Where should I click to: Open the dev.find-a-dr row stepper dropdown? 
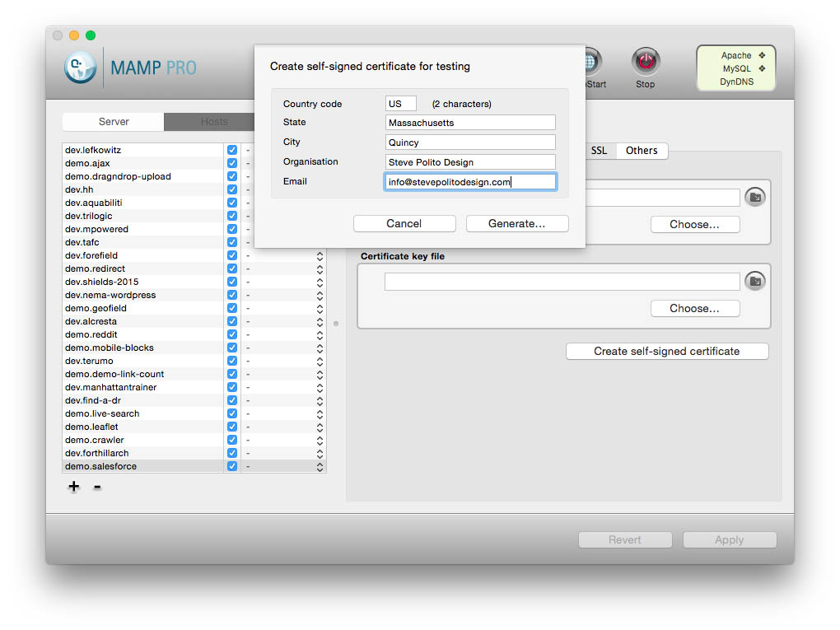320,400
